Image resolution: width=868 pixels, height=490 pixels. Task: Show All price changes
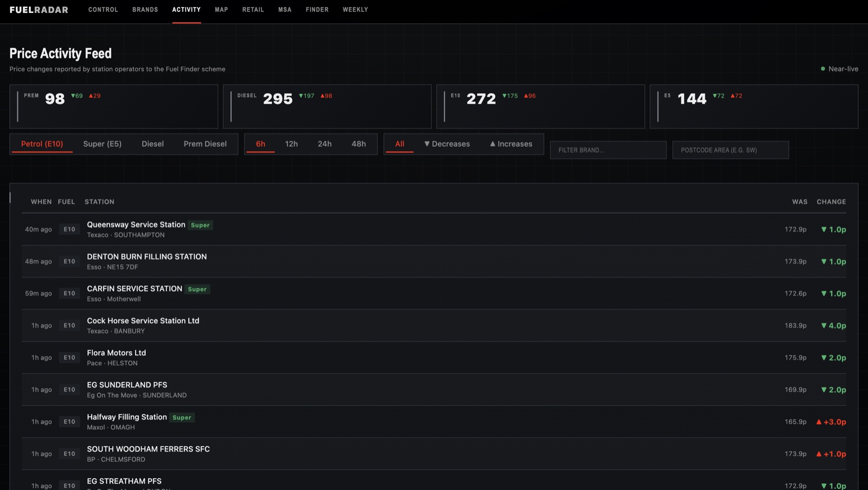[400, 144]
